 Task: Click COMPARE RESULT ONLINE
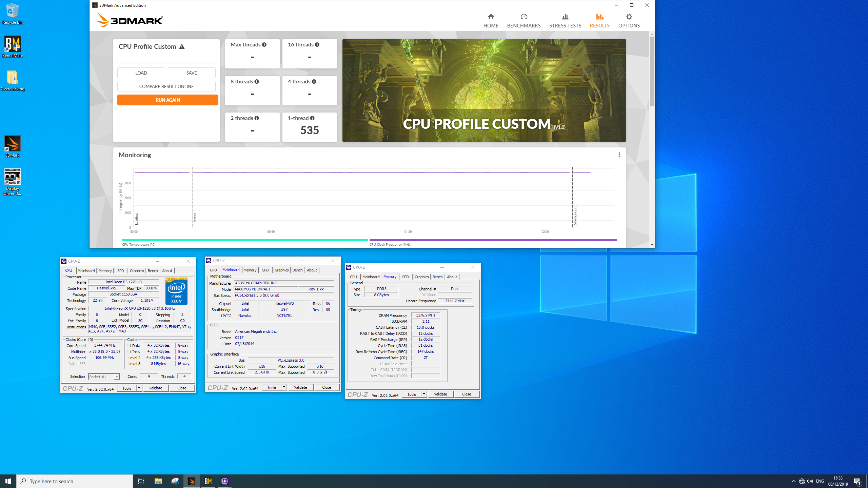(x=166, y=86)
